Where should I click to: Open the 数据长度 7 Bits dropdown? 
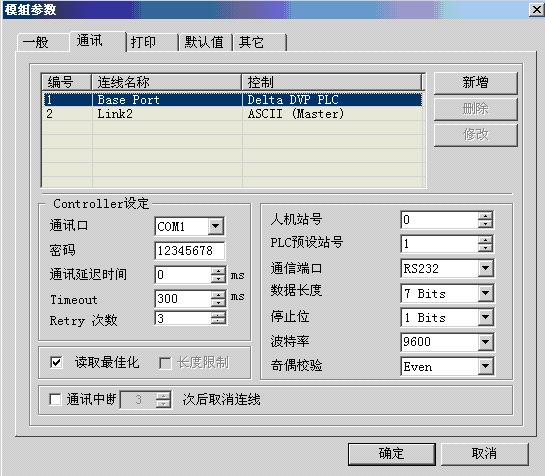tap(485, 293)
